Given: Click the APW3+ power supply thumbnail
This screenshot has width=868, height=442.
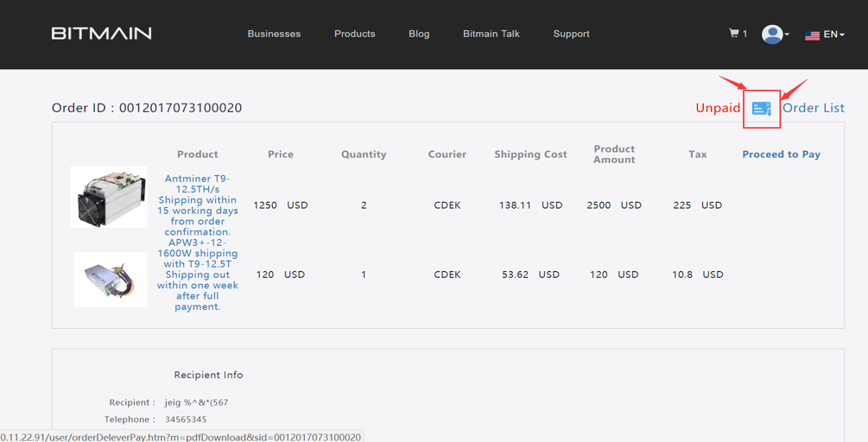Looking at the screenshot, I should click(x=111, y=280).
